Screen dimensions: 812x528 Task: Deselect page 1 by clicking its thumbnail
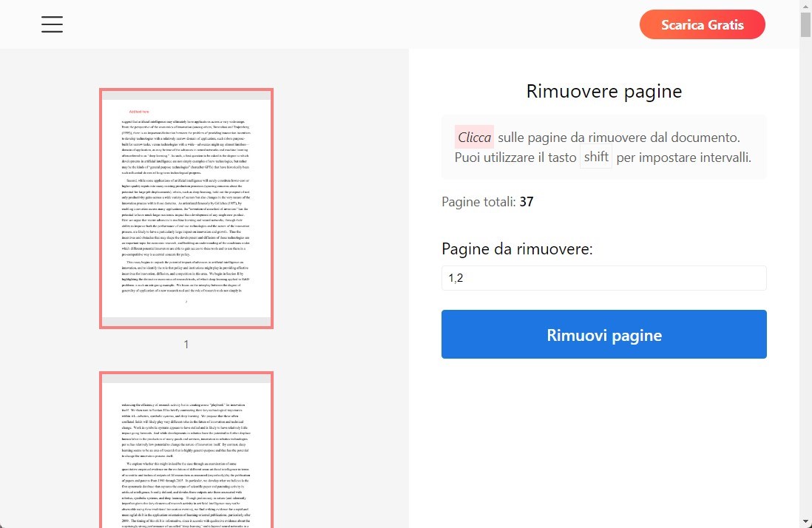(x=186, y=209)
